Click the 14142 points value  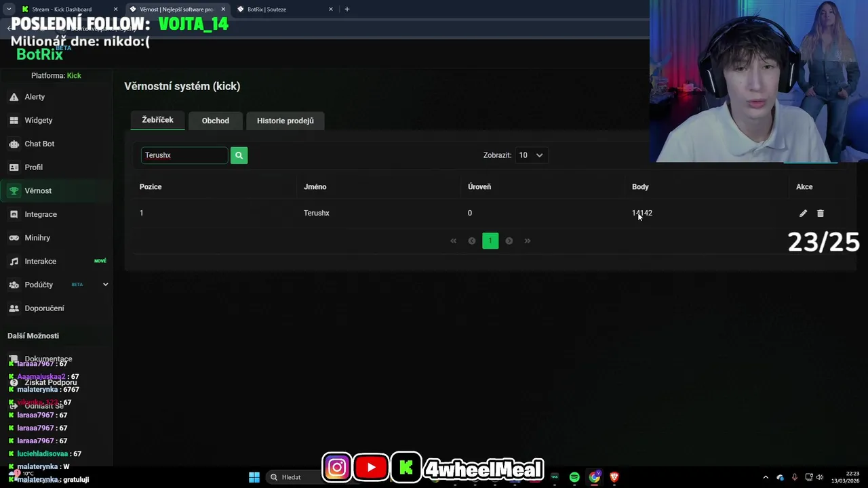(x=642, y=213)
